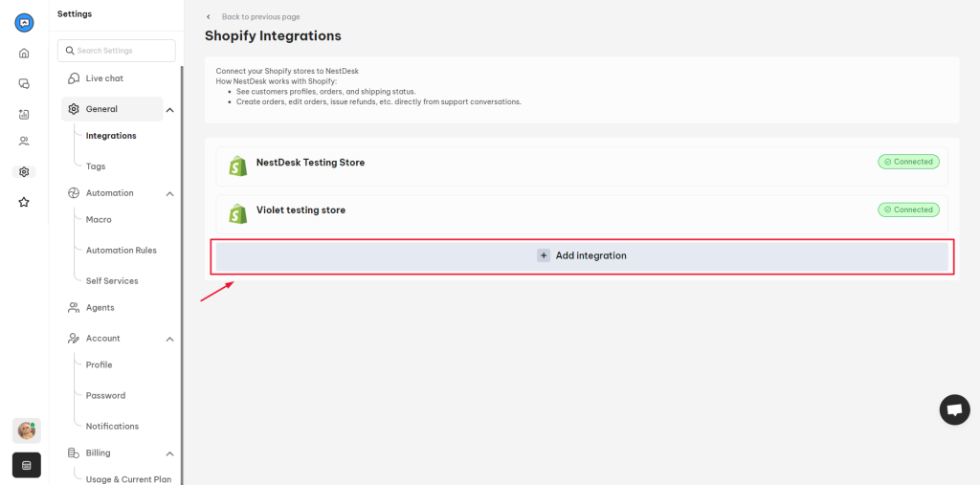This screenshot has height=485, width=980.
Task: Click the dark calculator icon button
Action: (26, 466)
